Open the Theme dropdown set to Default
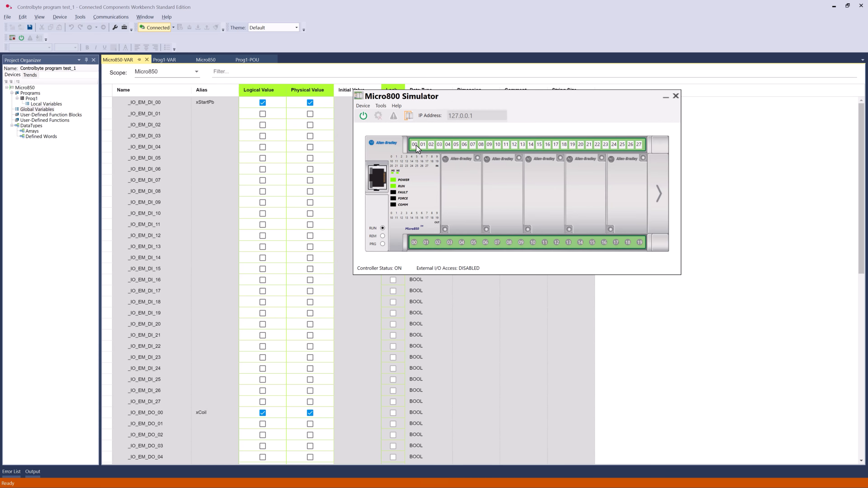868x488 pixels. 274,27
